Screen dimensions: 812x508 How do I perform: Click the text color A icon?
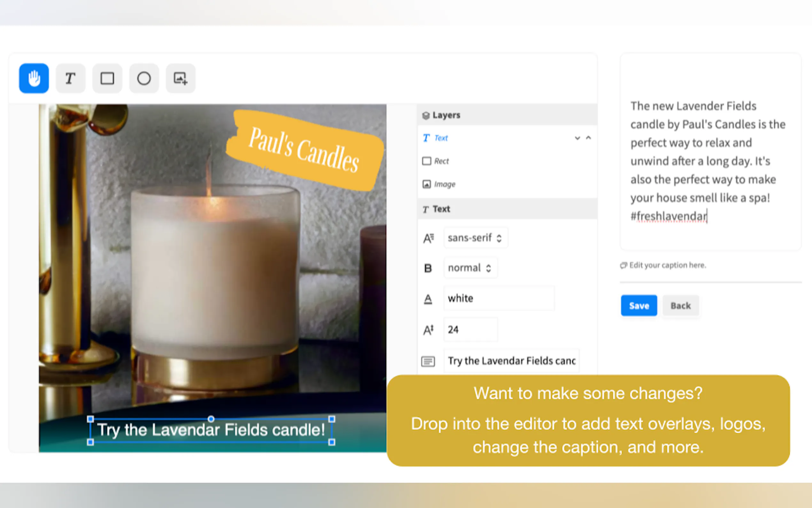point(428,299)
